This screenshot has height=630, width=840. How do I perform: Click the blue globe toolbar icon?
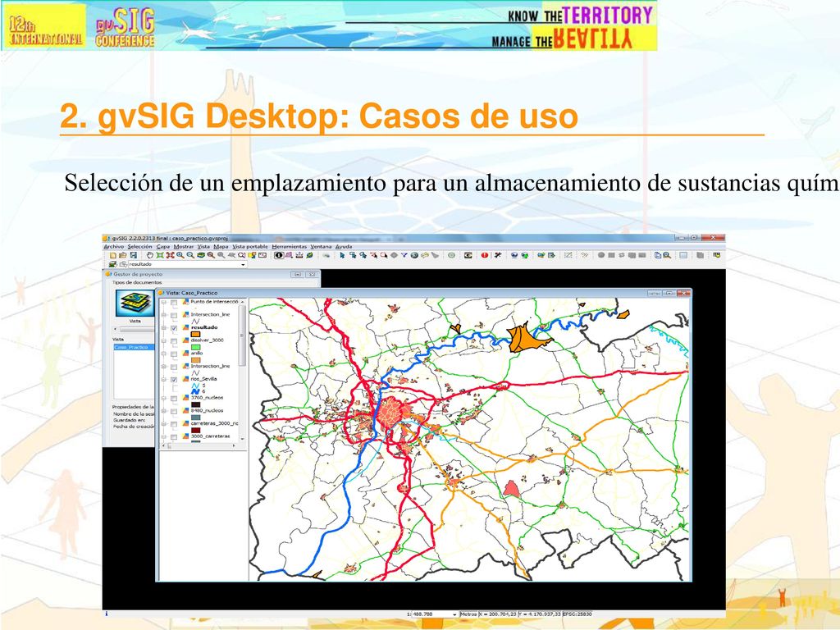pyautogui.click(x=514, y=256)
